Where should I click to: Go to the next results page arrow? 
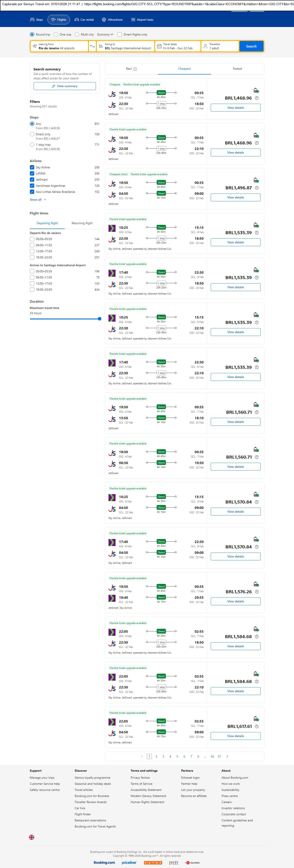tap(227, 756)
